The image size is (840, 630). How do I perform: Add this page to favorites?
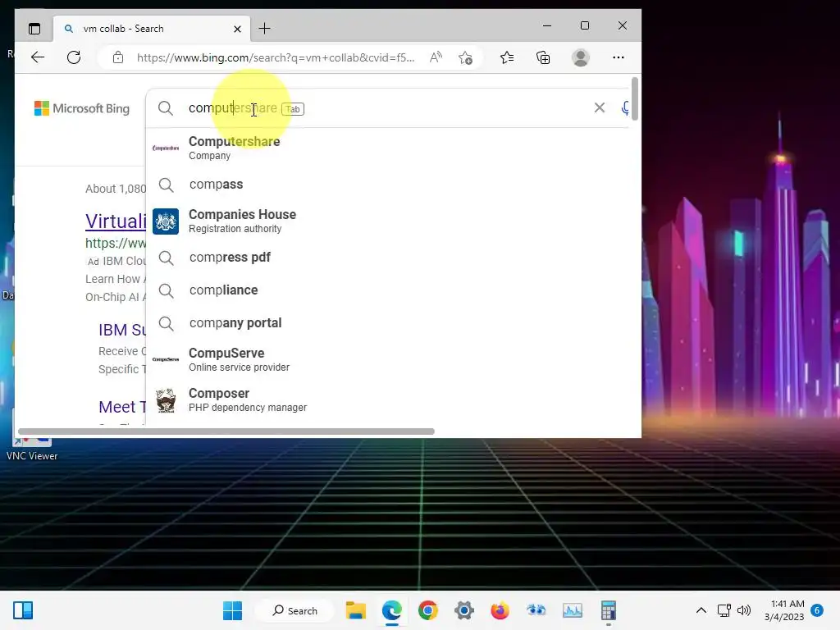pos(466,57)
